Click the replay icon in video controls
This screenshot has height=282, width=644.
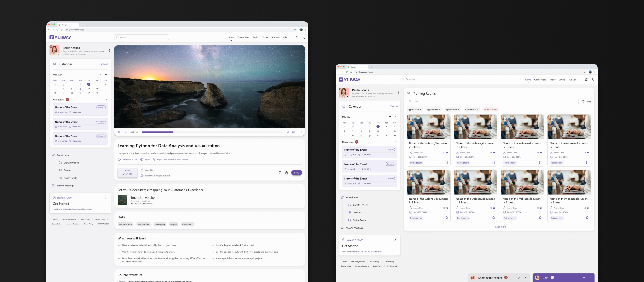click(126, 132)
